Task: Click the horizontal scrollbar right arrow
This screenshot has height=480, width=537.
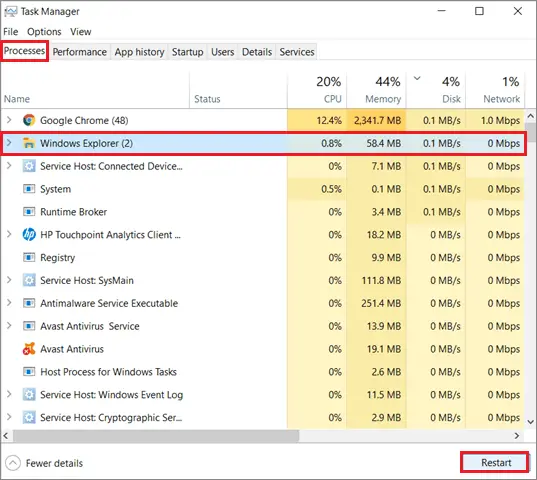Action: (x=516, y=436)
